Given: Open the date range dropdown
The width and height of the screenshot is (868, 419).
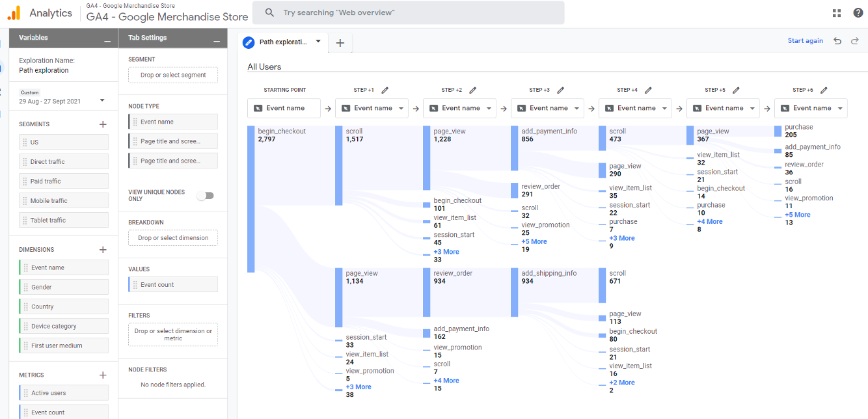Looking at the screenshot, I should 102,101.
